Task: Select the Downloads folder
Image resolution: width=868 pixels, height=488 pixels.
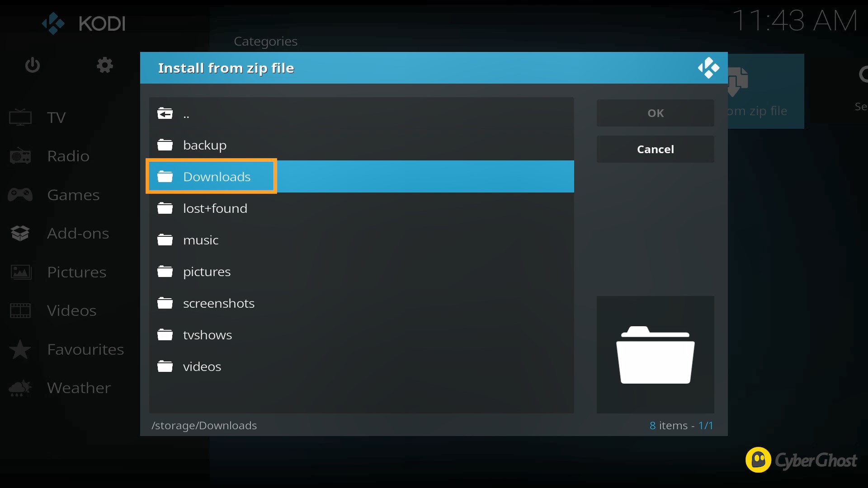Action: (217, 176)
